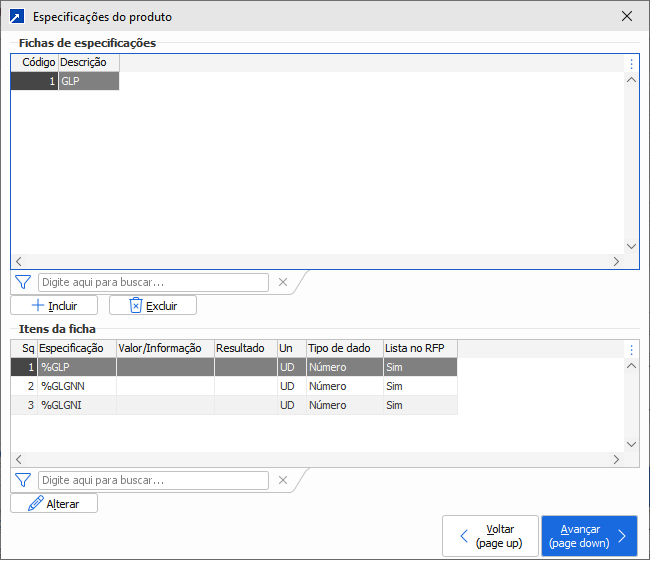Select the GLP row in specifications list
664x567 pixels.
tap(88, 82)
